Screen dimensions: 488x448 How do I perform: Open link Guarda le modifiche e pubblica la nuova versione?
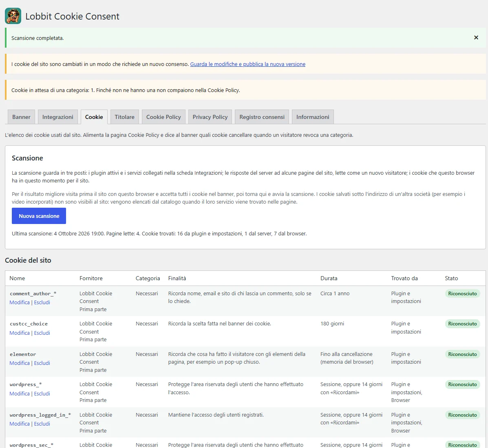(x=247, y=64)
